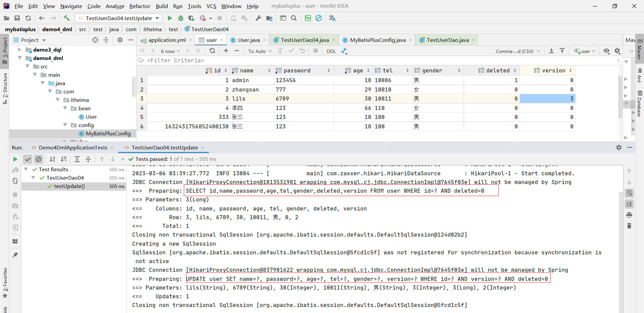Select the zhangsan name cell

click(x=252, y=89)
